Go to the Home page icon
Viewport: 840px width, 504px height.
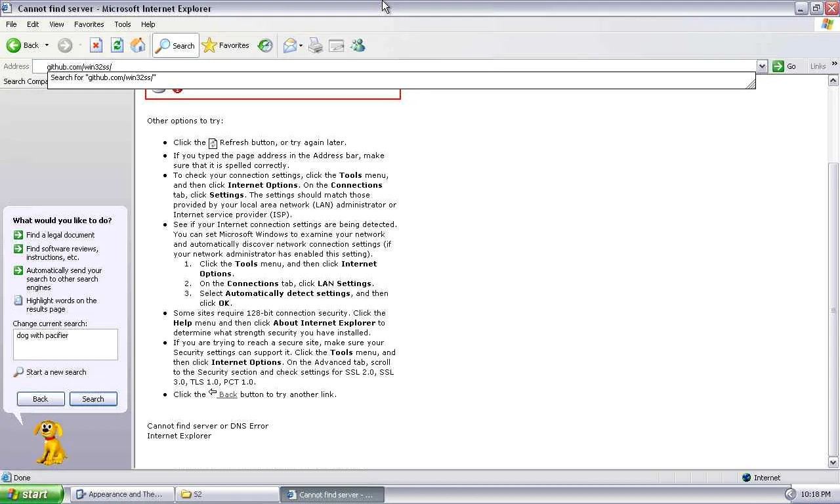pyautogui.click(x=138, y=45)
